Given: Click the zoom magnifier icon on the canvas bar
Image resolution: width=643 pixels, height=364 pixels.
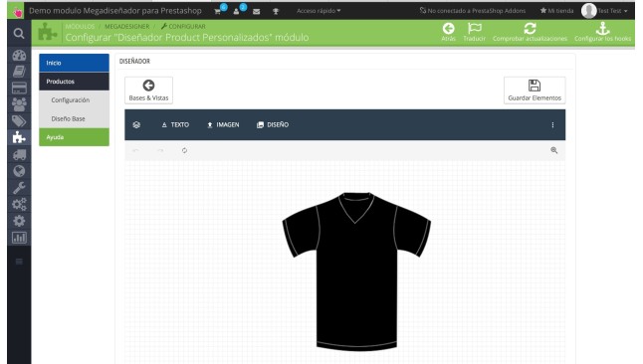Looking at the screenshot, I should [x=554, y=150].
